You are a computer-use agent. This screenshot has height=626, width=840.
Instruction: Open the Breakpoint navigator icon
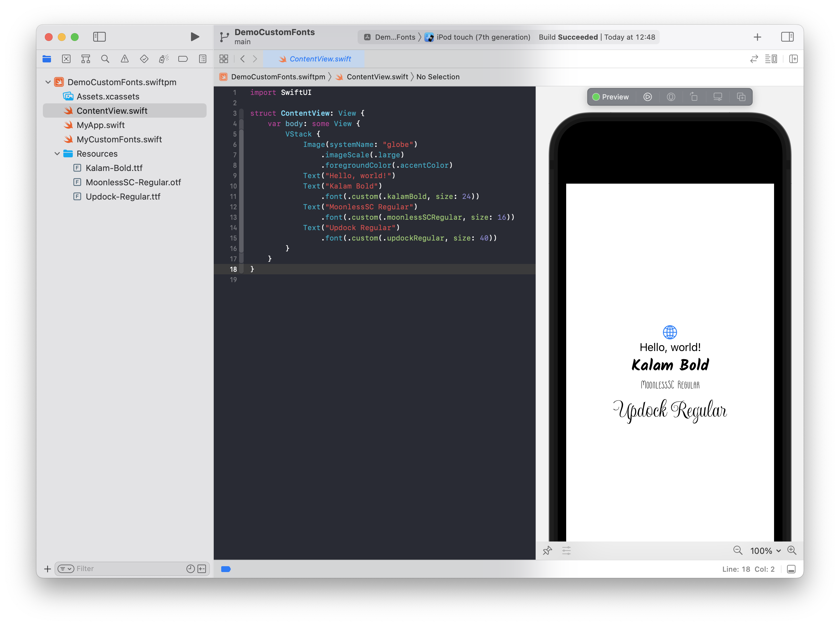tap(183, 59)
